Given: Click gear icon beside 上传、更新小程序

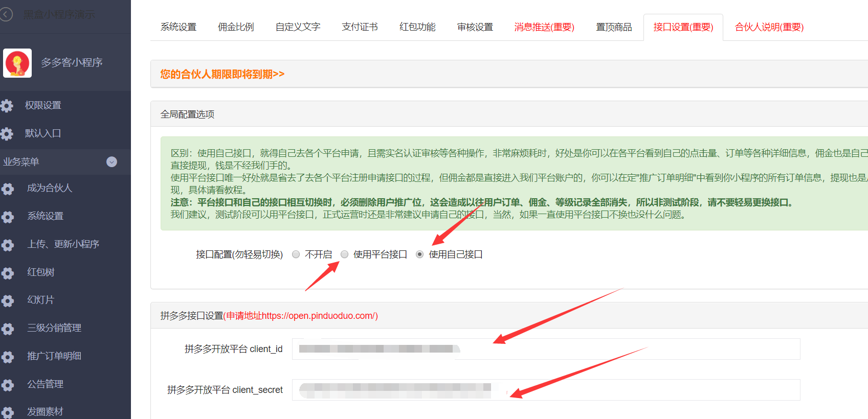Looking at the screenshot, I should click(x=8, y=245).
